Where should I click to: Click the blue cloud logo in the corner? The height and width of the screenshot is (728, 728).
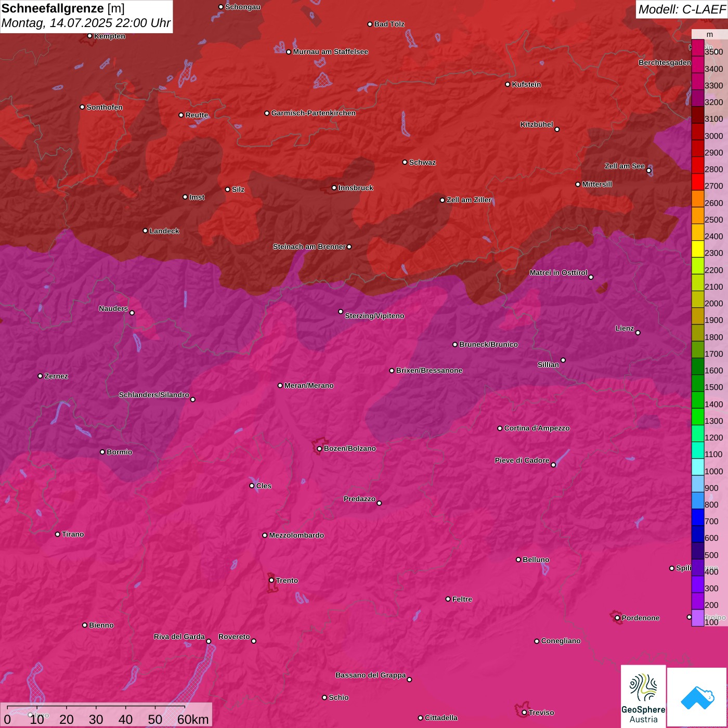(x=697, y=697)
